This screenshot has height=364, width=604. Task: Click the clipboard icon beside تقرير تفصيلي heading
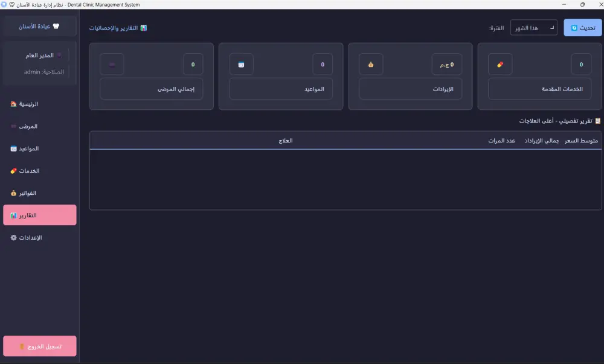point(598,121)
